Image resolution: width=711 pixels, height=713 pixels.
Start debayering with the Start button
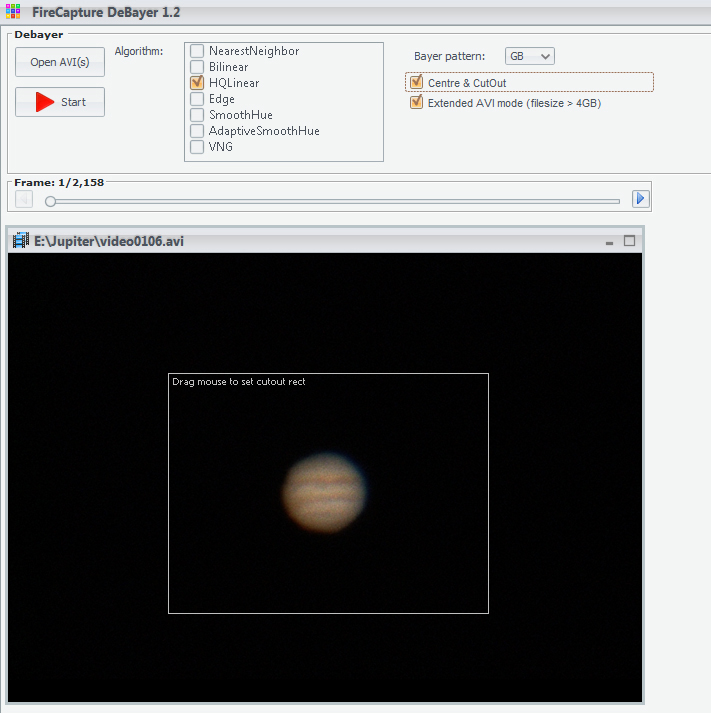point(60,102)
